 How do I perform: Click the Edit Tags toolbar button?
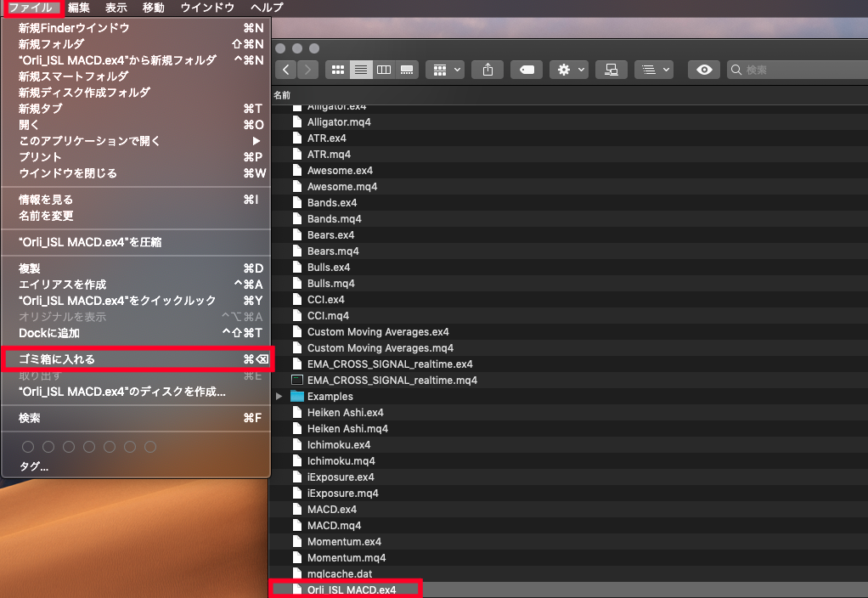[x=527, y=70]
